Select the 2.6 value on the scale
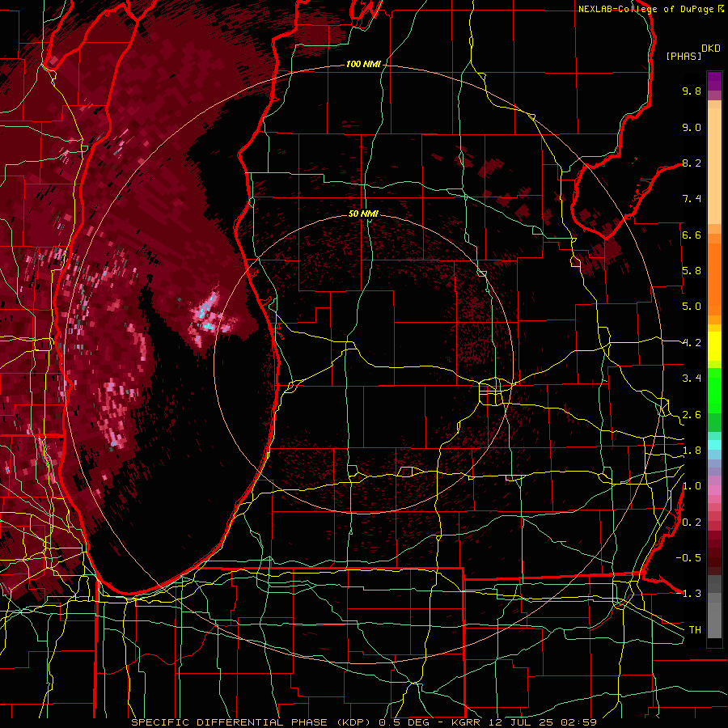This screenshot has height=728, width=728. [x=692, y=414]
